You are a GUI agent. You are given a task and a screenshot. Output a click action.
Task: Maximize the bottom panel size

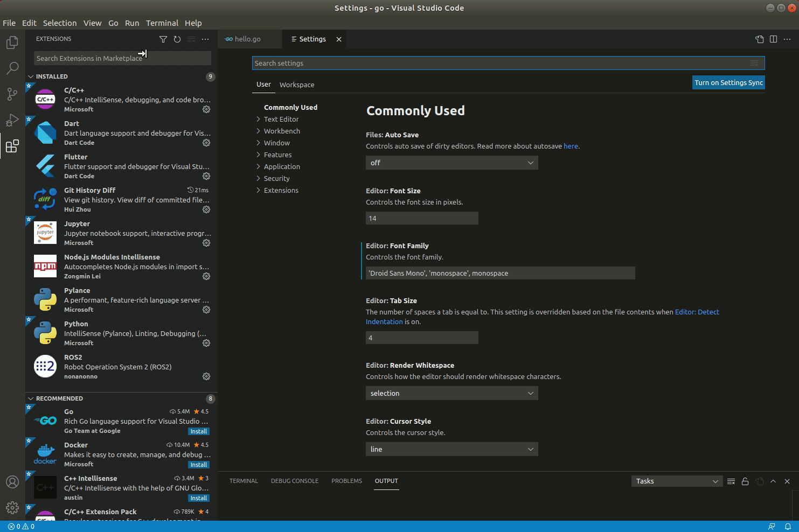pyautogui.click(x=773, y=481)
